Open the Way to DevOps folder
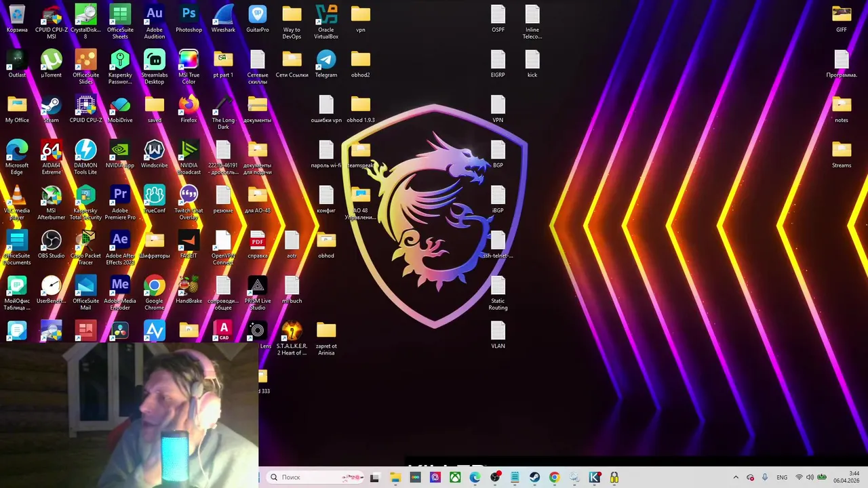868x488 pixels. click(x=292, y=22)
